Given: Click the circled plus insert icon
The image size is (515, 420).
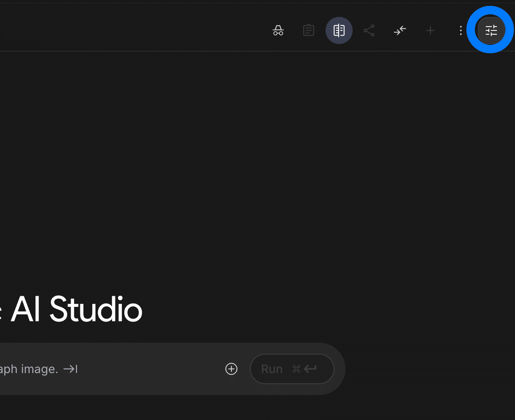Looking at the screenshot, I should pyautogui.click(x=231, y=369).
